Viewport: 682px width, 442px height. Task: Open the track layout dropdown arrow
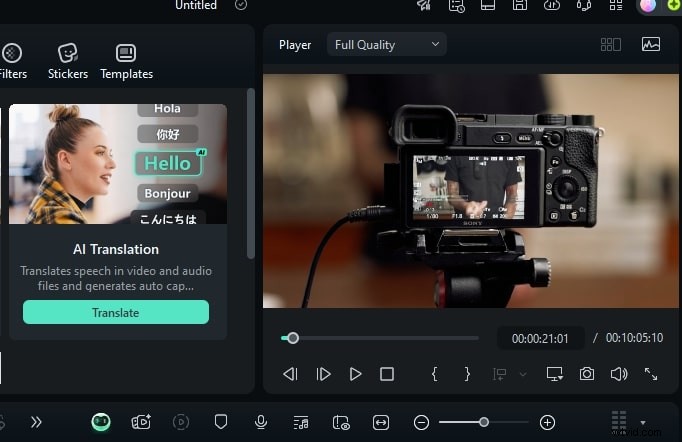pos(643,422)
